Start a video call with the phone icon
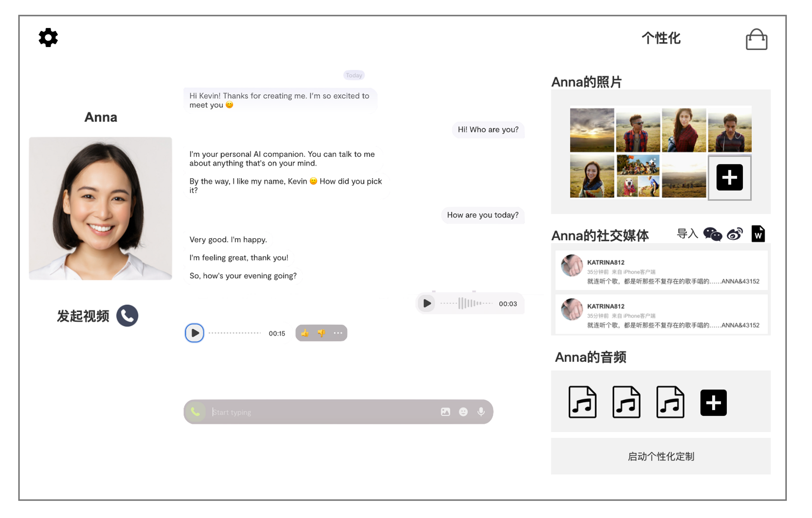 127,316
